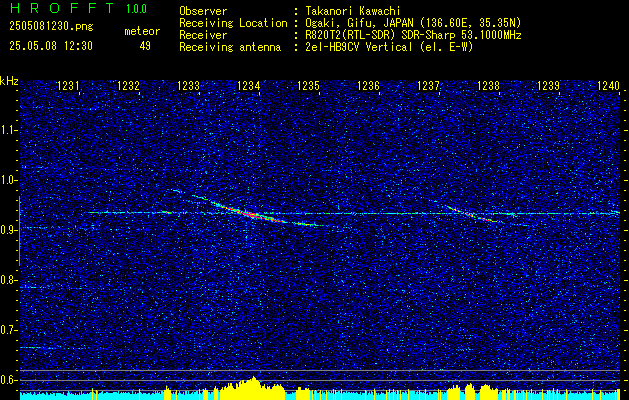Click the 0.7 kHz frequency label

coord(7,330)
